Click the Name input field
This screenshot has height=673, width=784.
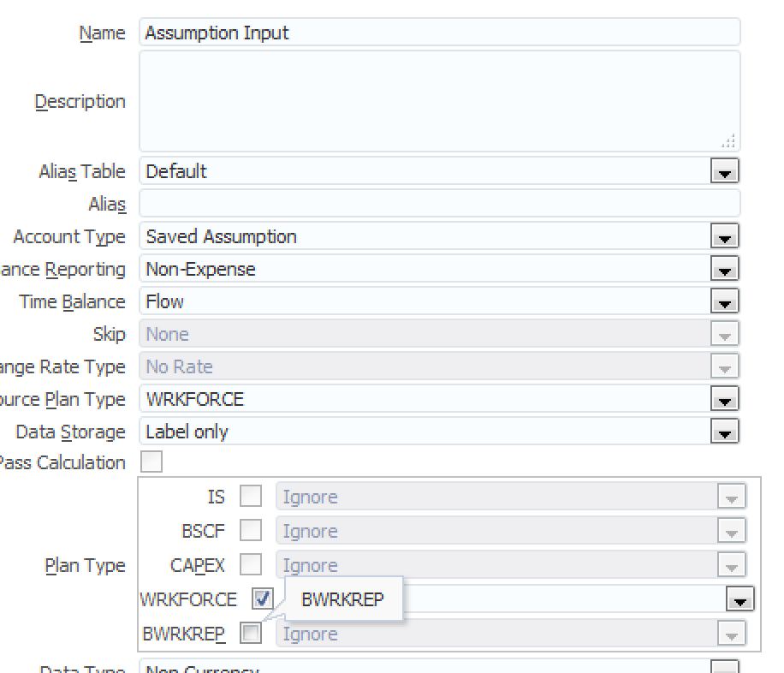(x=438, y=33)
